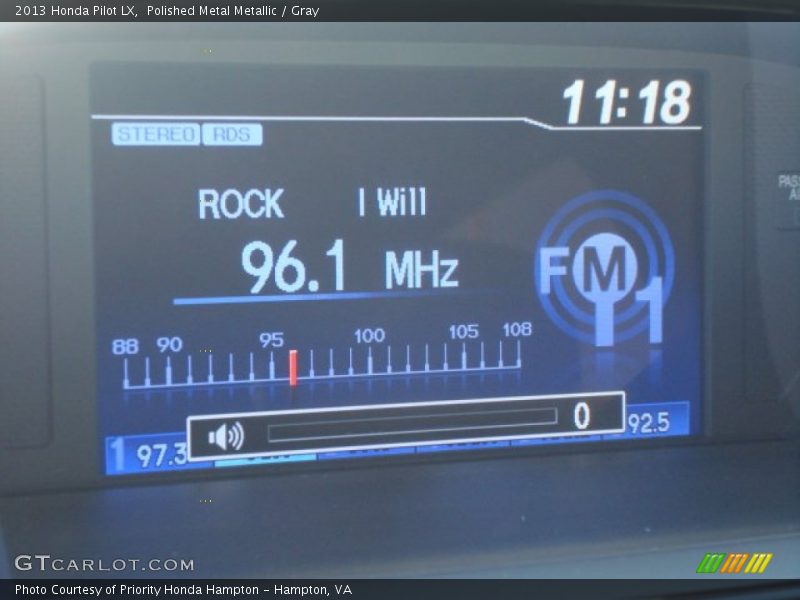
Task: Select preset 1 station 97.3
Action: [x=147, y=454]
